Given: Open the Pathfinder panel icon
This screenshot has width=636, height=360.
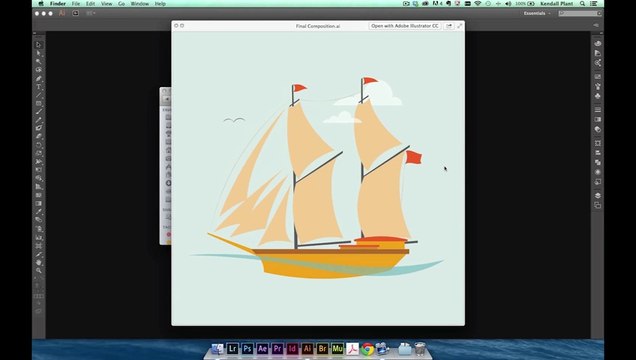Looking at the screenshot, I should tap(597, 162).
